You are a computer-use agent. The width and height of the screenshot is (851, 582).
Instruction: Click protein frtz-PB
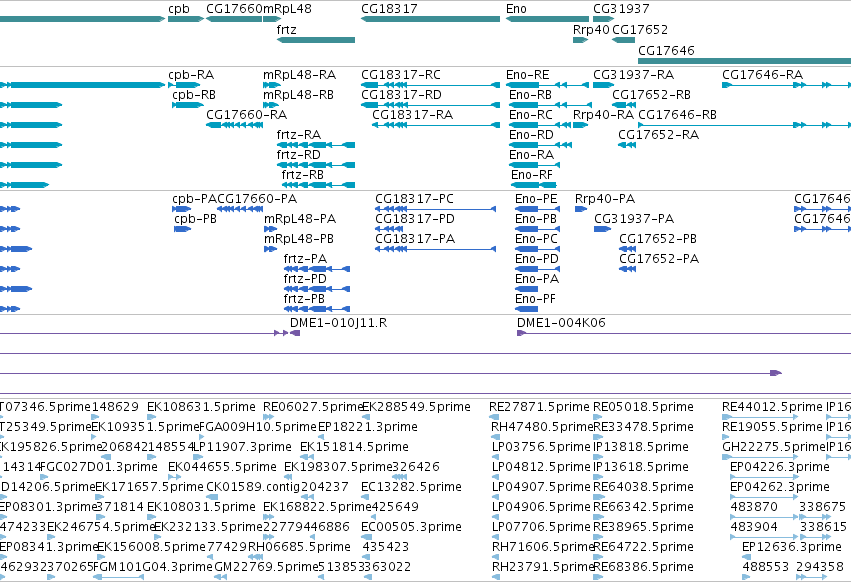click(304, 299)
